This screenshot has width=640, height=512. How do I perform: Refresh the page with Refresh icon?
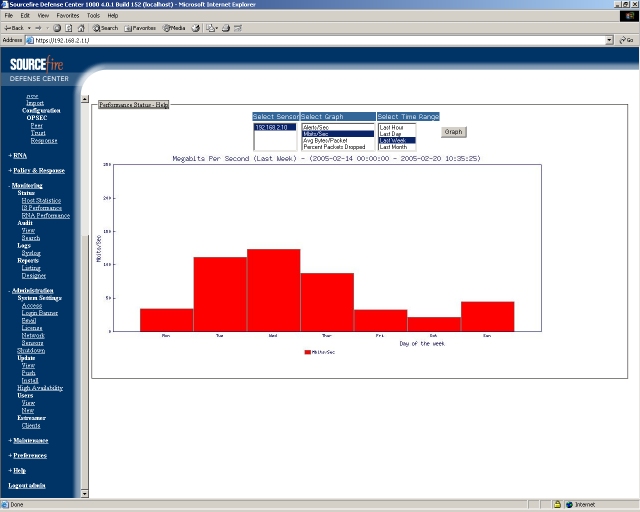point(69,28)
